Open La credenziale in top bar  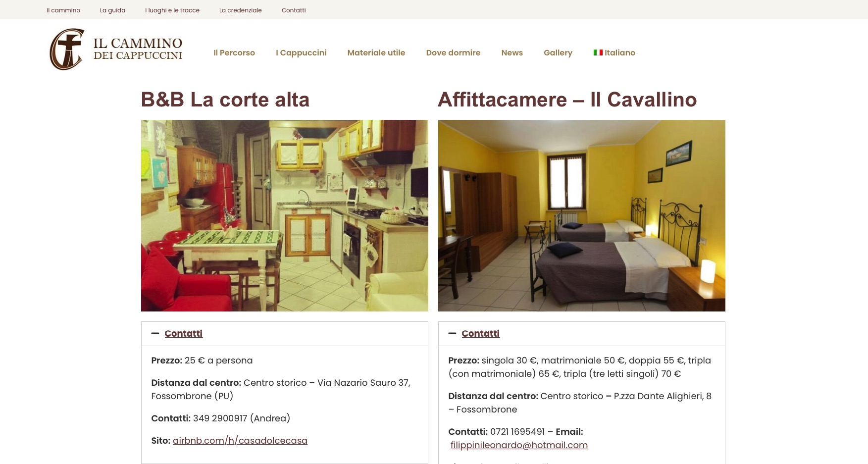coord(241,10)
